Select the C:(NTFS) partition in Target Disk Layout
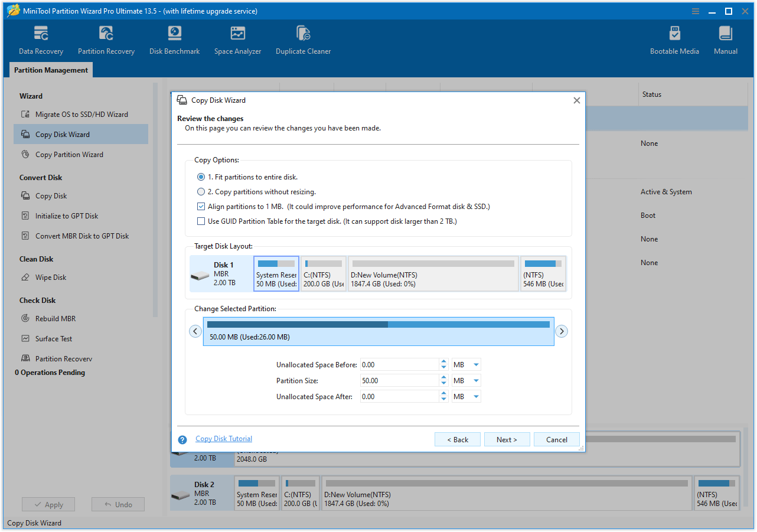The image size is (757, 532). (x=323, y=273)
